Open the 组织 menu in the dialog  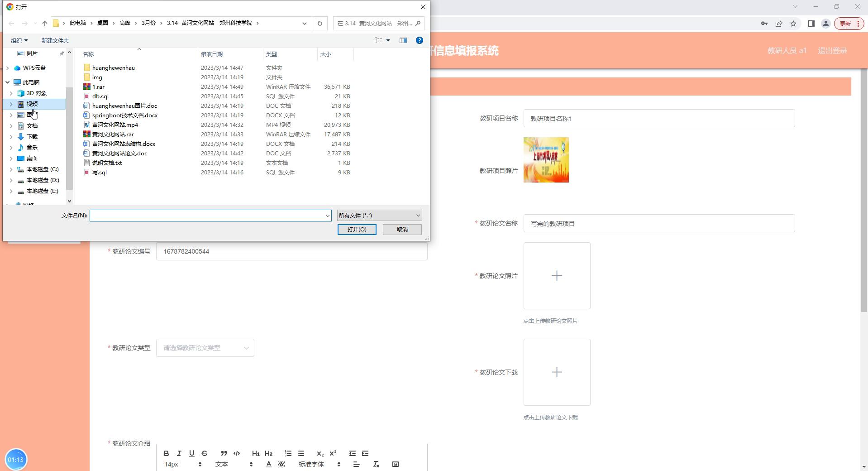pyautogui.click(x=19, y=40)
